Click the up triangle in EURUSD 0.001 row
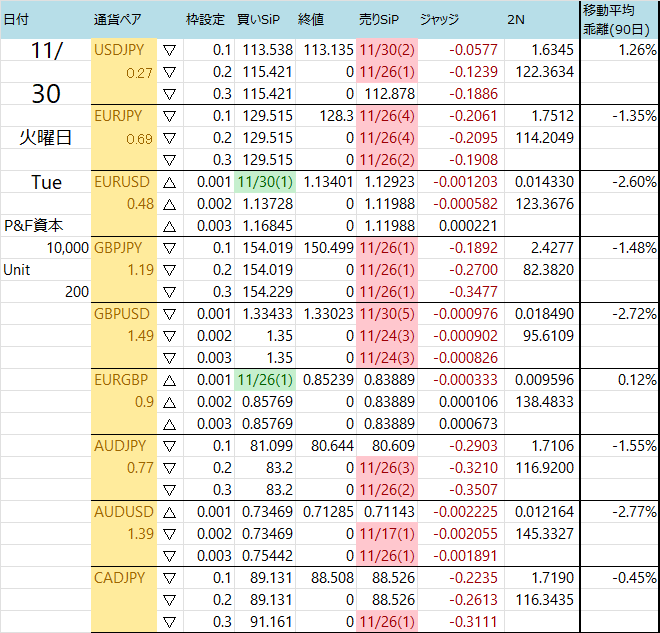Screen dimensions: 660x633 coord(169,183)
